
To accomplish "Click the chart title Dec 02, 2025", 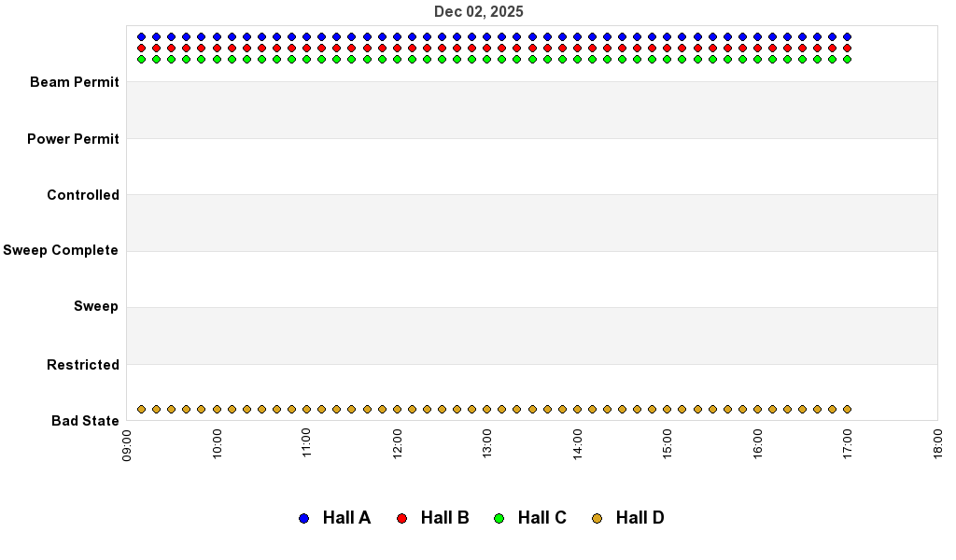I will point(478,12).
